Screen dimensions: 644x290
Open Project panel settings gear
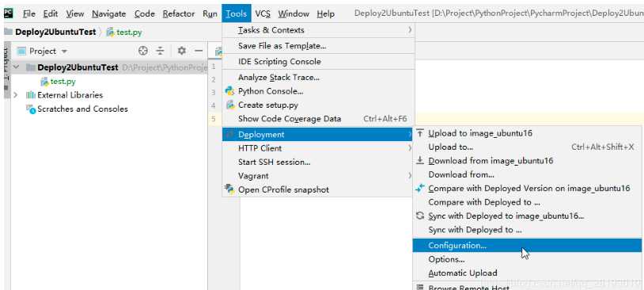(181, 51)
